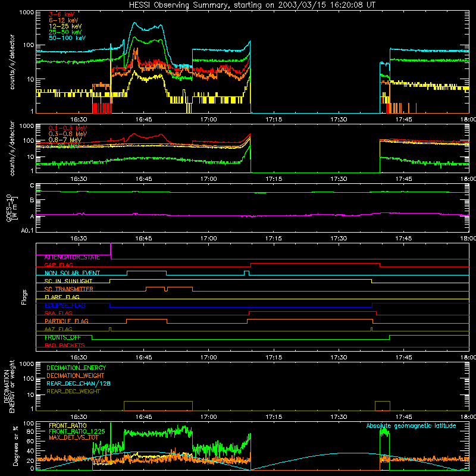
Task: Click the SC_TRANSMITTER flag label
Action: tap(69, 289)
